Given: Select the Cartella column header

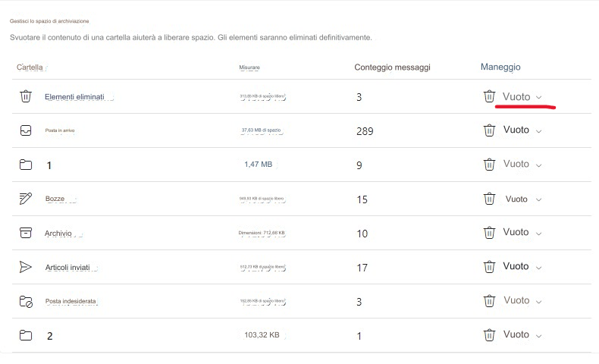Looking at the screenshot, I should click(x=30, y=67).
